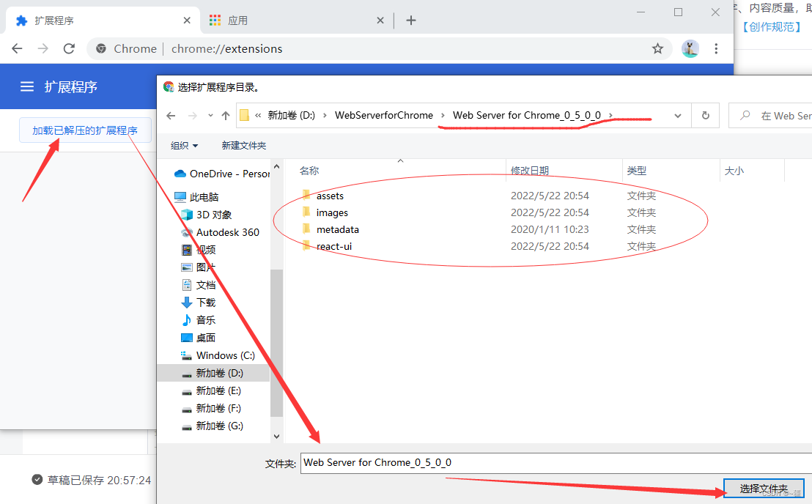Click 创作规范 link in background page
The height and width of the screenshot is (504, 812).
(x=771, y=27)
